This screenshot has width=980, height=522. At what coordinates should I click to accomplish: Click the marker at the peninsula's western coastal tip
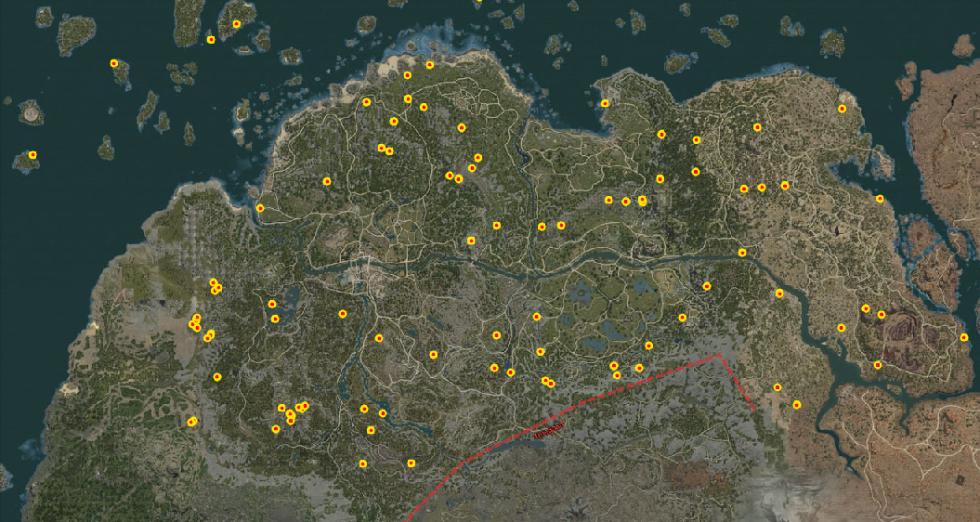(x=260, y=208)
